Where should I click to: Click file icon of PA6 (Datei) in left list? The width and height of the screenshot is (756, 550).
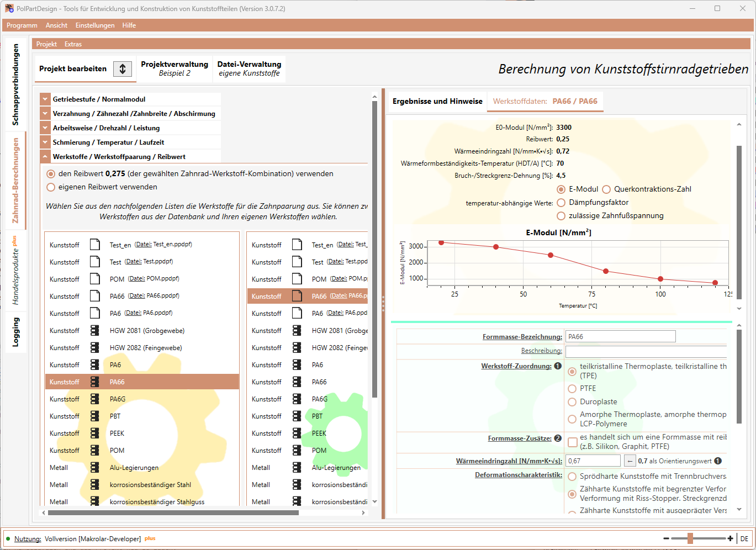coord(95,313)
